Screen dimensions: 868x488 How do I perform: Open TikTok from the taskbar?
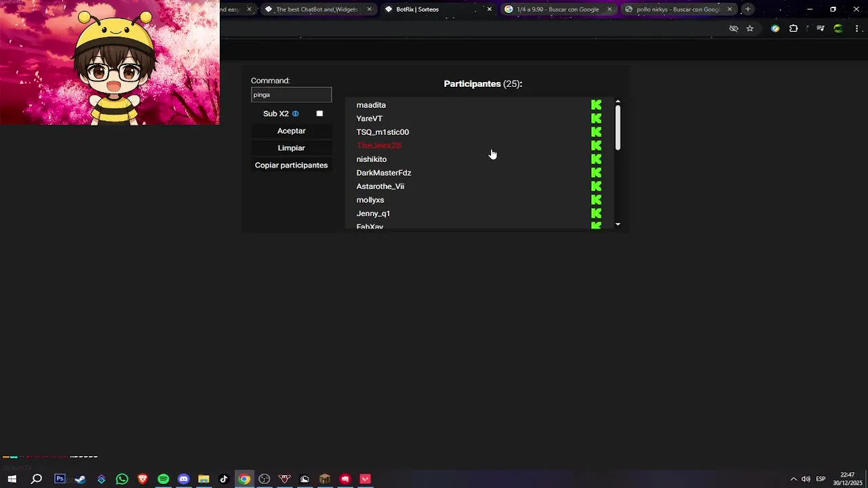[224, 479]
